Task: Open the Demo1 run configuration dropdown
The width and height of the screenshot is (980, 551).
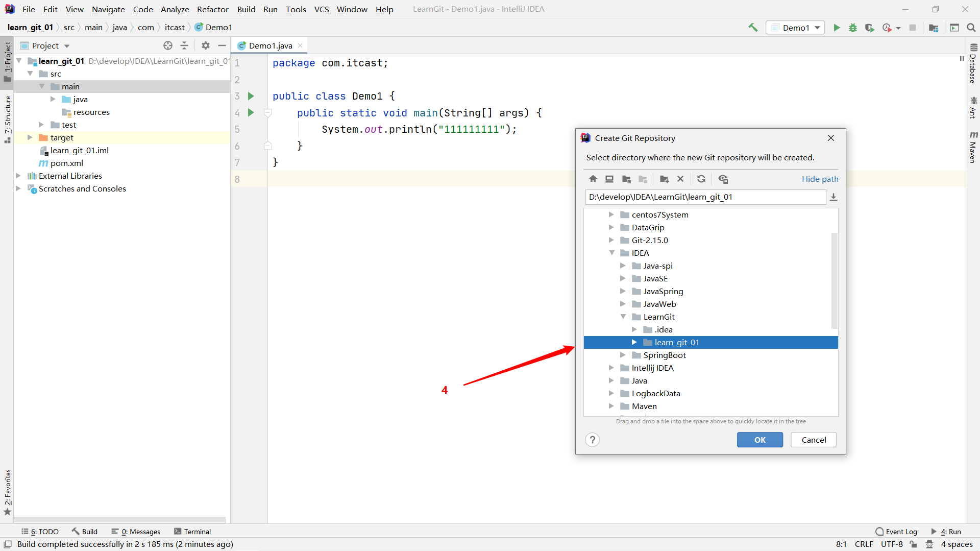Action: click(x=796, y=28)
